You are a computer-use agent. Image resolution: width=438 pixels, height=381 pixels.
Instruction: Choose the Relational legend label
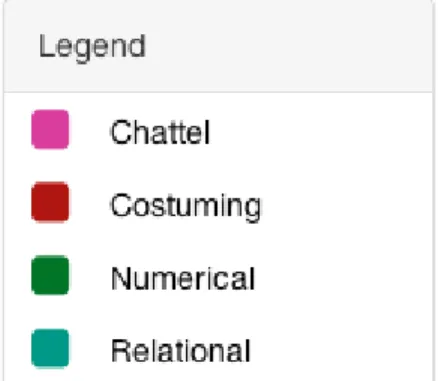pos(180,350)
